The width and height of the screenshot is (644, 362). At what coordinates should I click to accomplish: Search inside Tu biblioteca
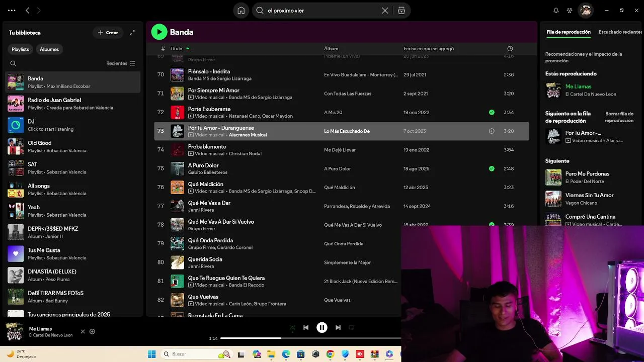(13, 63)
